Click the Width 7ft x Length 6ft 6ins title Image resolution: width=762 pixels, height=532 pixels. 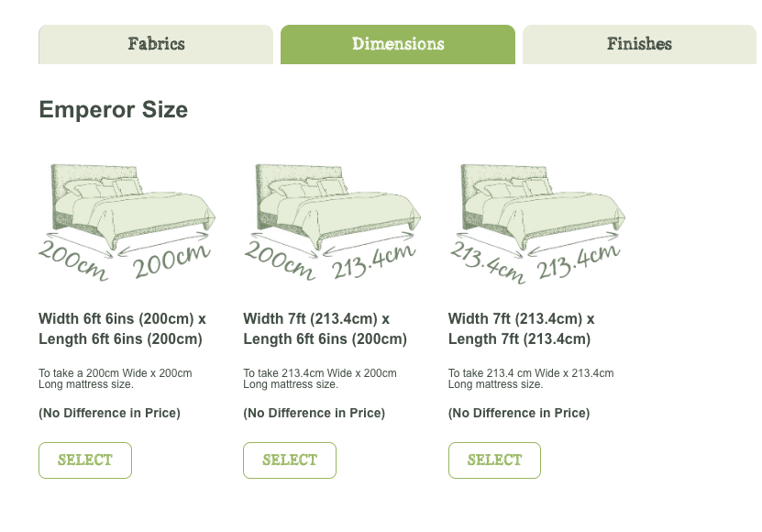click(325, 329)
